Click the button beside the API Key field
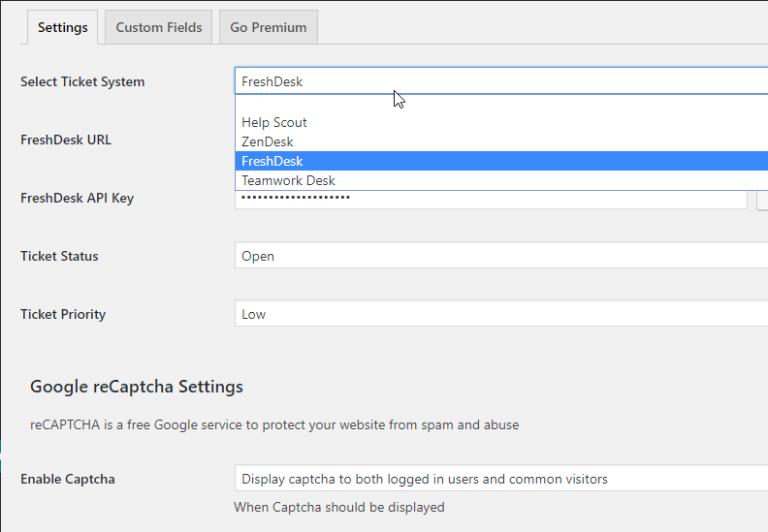 point(762,199)
